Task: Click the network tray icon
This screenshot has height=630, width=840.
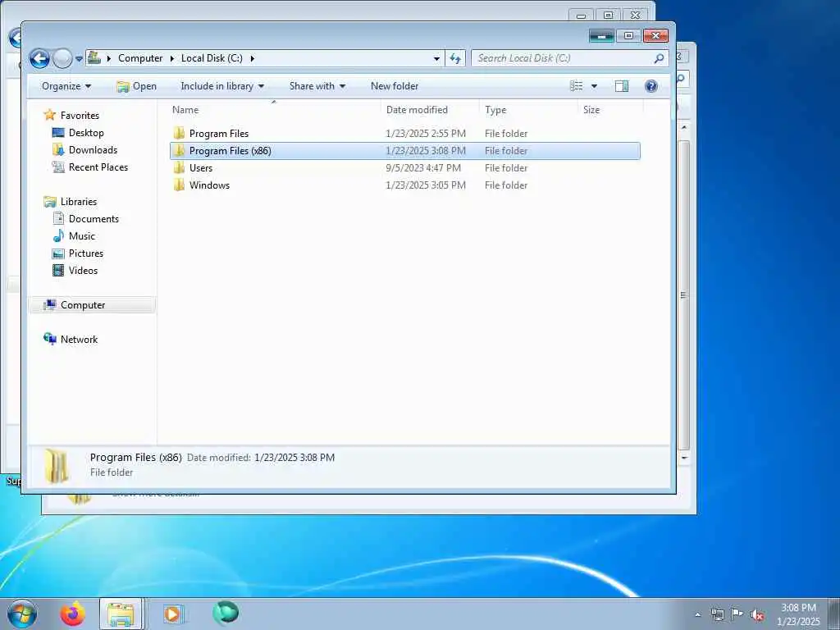Action: 717,614
